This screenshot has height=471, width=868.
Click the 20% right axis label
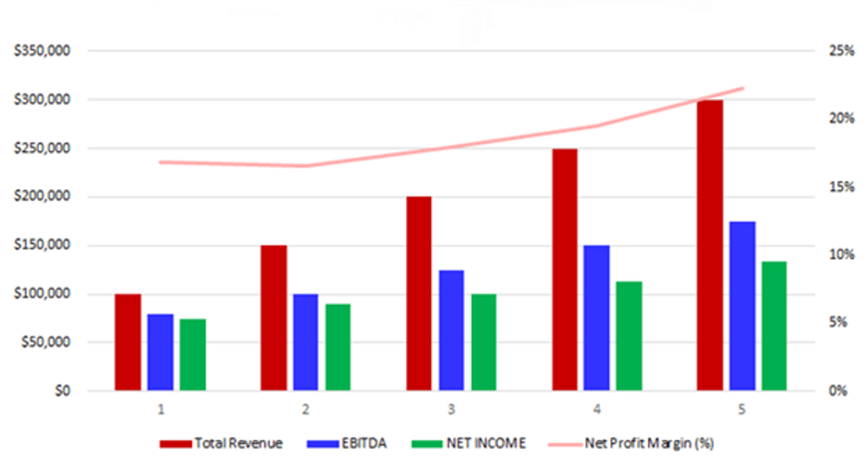[x=842, y=119]
